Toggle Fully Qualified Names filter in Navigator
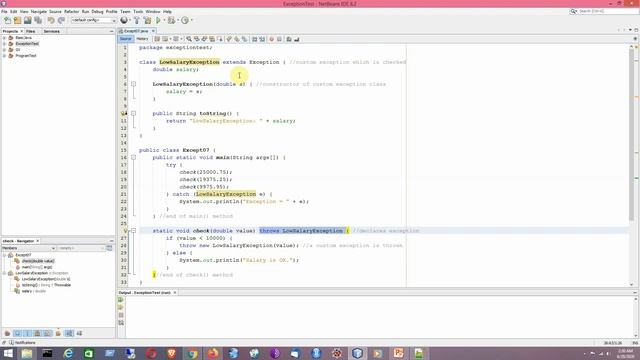Image resolution: width=640 pixels, height=360 pixels. click(x=58, y=333)
